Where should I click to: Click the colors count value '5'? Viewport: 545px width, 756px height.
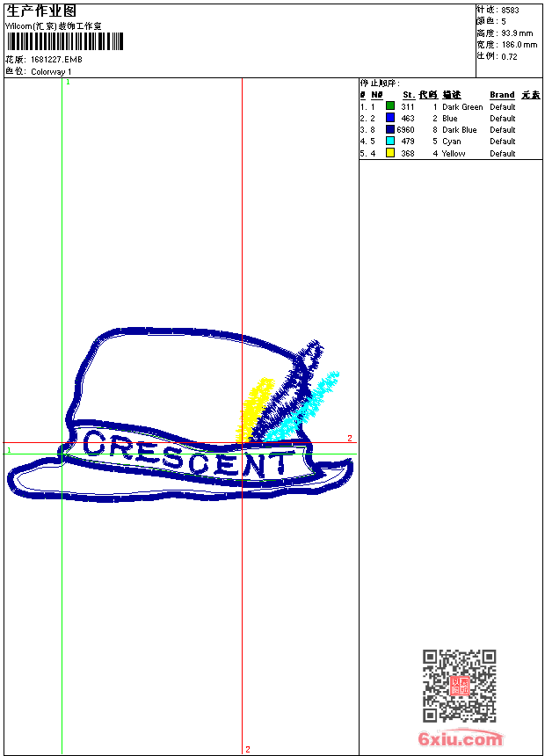[x=504, y=22]
